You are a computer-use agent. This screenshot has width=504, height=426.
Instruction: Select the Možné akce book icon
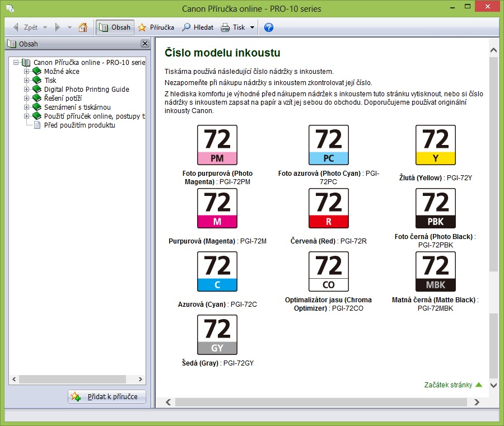pyautogui.click(x=37, y=71)
